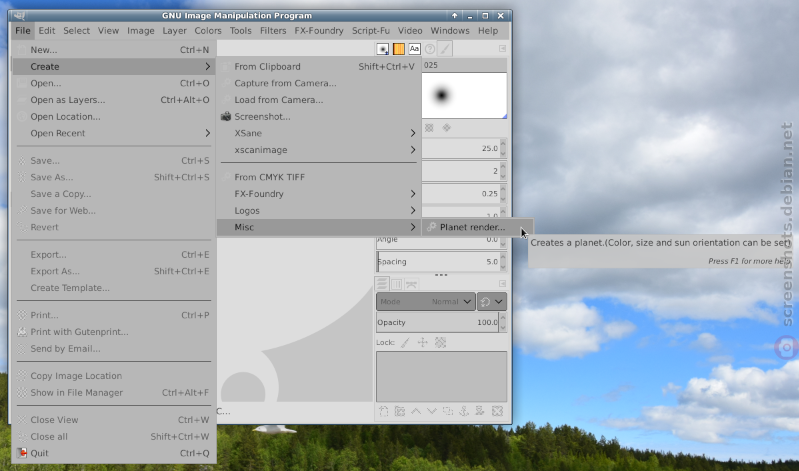Click the Quit exit icon in File menu

pos(22,453)
